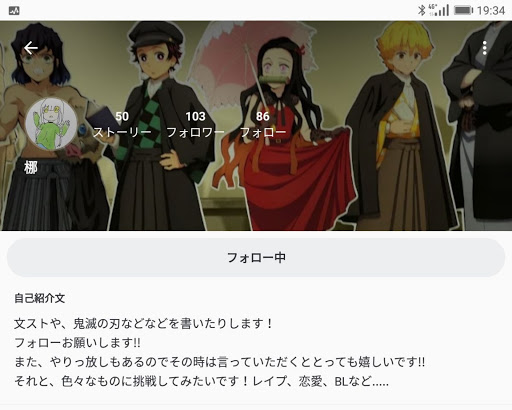Tap the 自己紹介文 heading

39,298
